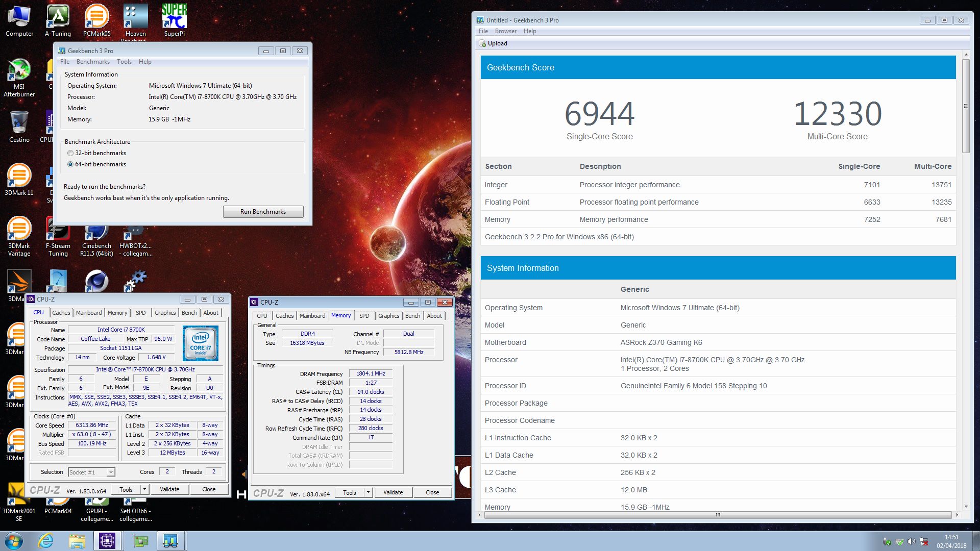Open File menu in Geekbench 3 Pro launcher

tap(65, 62)
